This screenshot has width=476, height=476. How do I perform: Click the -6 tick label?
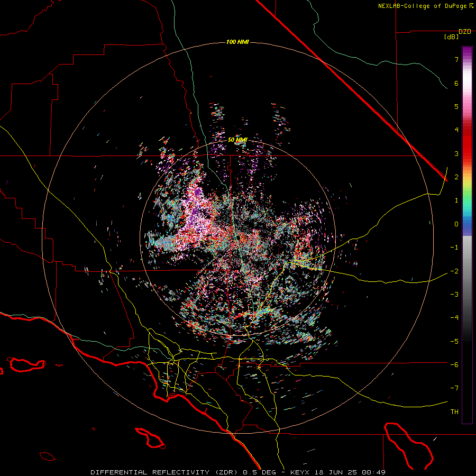point(454,365)
